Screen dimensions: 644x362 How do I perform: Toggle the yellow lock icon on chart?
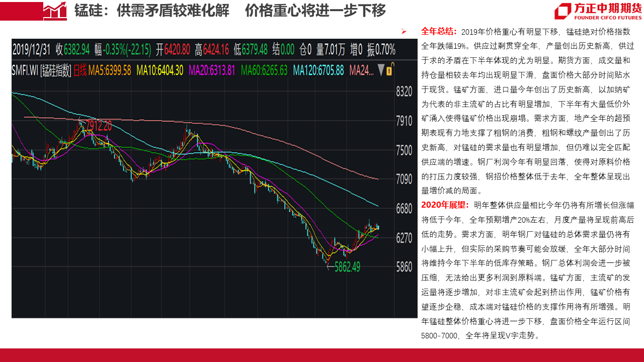[391, 69]
